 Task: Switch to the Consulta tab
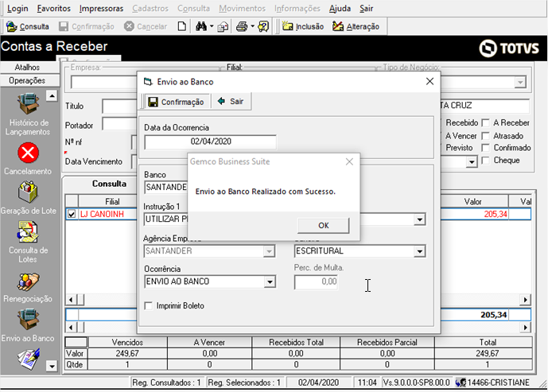[x=109, y=184]
